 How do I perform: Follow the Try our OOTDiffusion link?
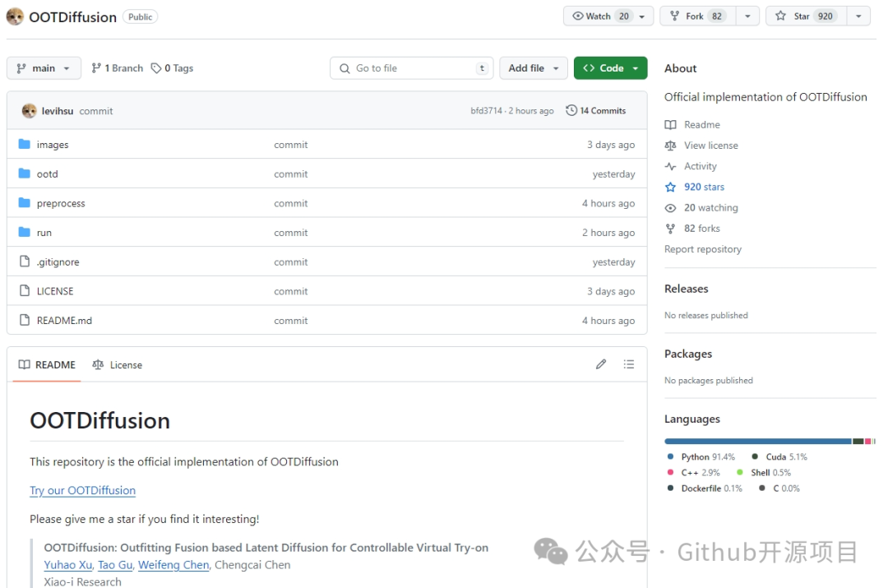point(83,490)
